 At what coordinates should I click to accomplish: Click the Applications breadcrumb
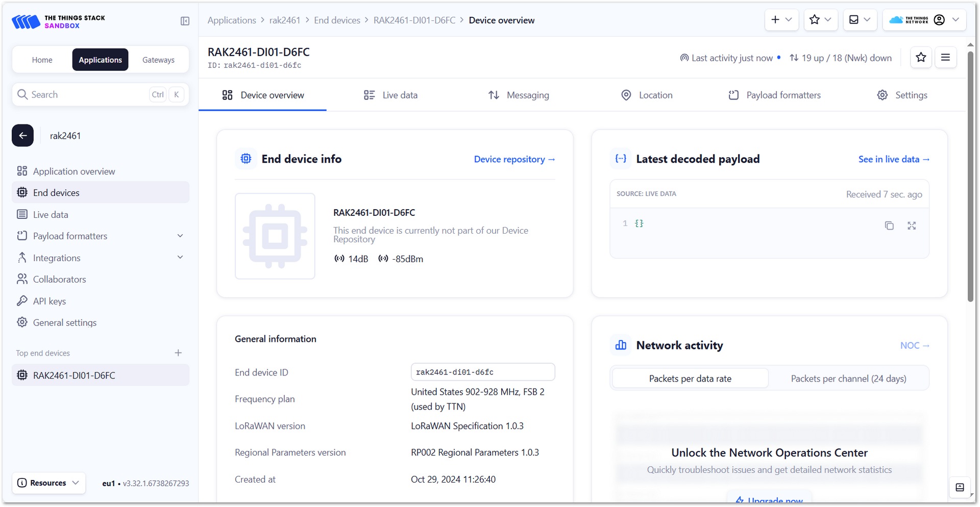232,20
